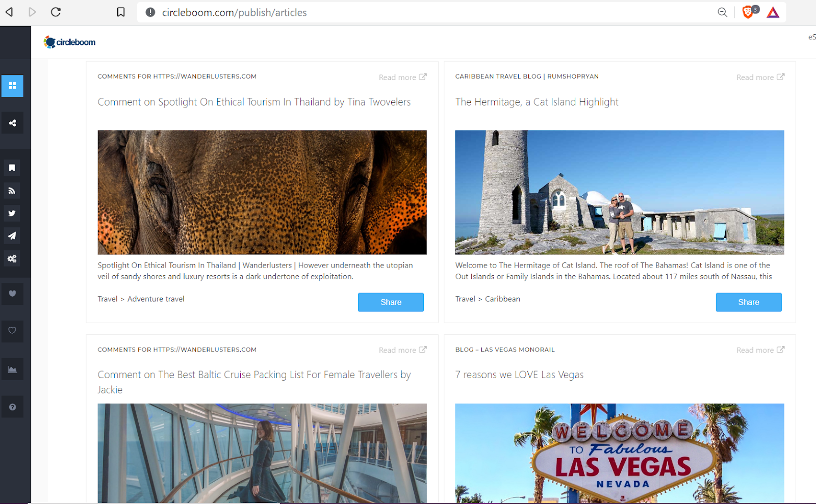Click the filled heart icon in sidebar
Image resolution: width=816 pixels, height=504 pixels.
pos(12,294)
